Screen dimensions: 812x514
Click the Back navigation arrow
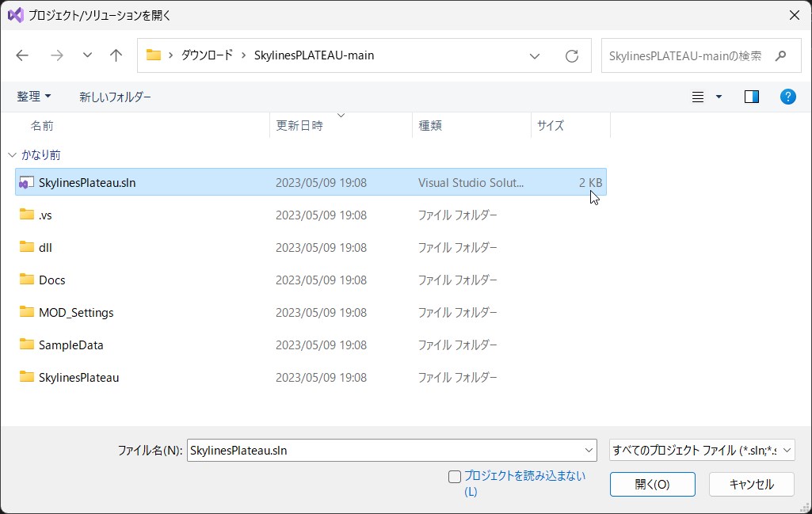click(x=22, y=55)
